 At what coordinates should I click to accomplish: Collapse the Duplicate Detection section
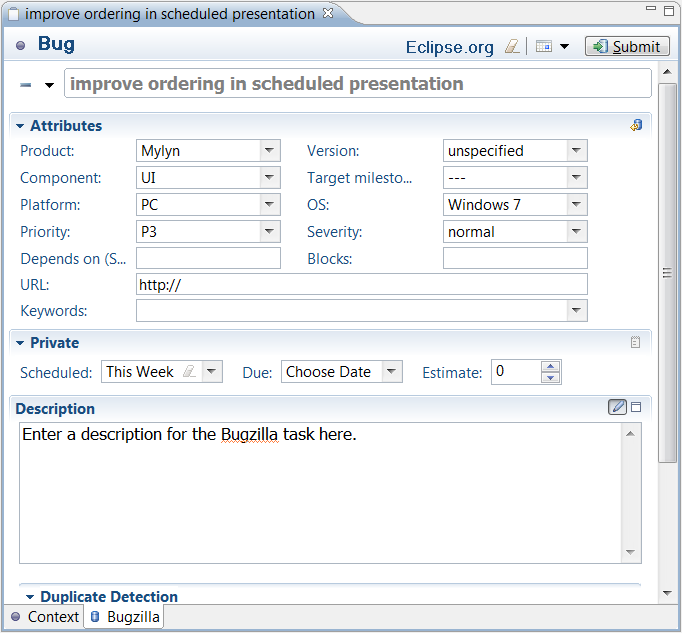click(30, 597)
